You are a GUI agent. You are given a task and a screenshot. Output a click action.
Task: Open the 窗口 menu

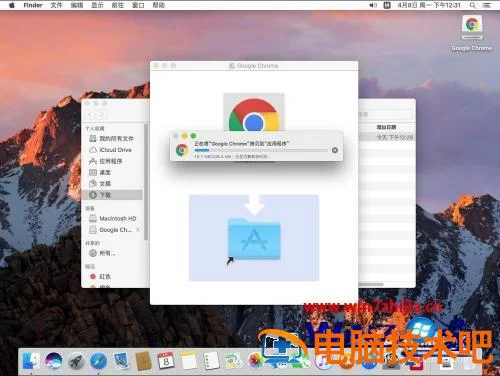coord(138,5)
